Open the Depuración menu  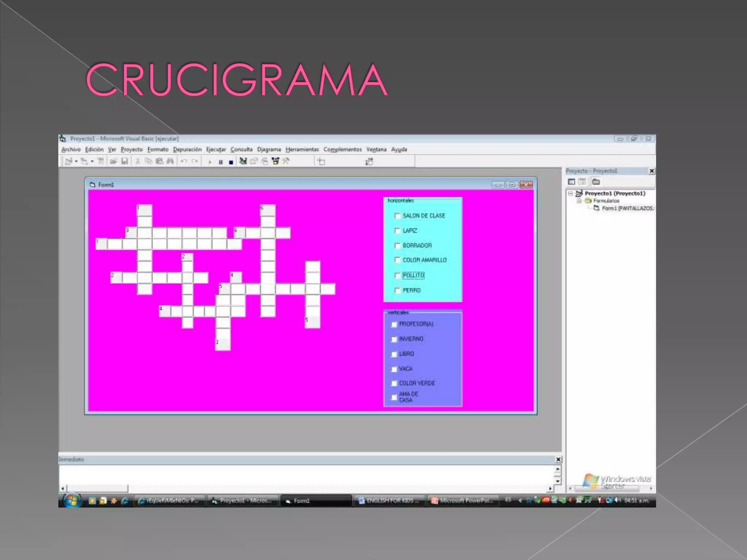click(x=187, y=149)
